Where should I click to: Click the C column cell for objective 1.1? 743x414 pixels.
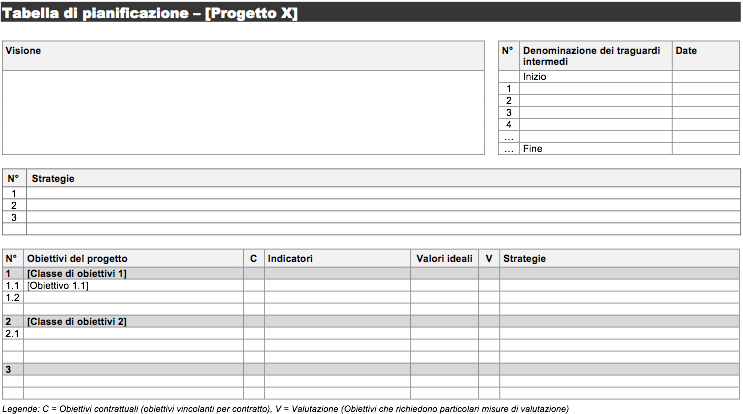[x=254, y=286]
